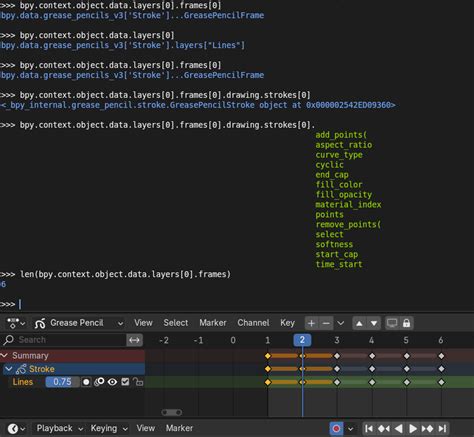Open the Playback popover
This screenshot has width=474, height=437.
59,428
